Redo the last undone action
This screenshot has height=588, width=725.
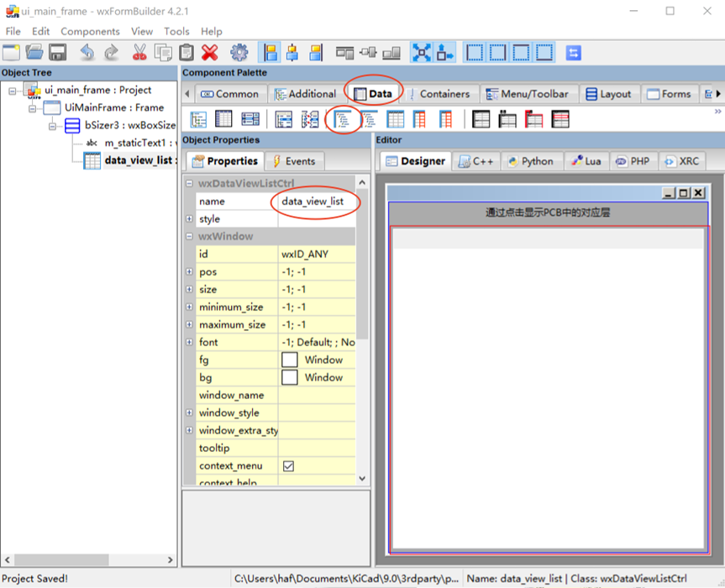pos(111,53)
